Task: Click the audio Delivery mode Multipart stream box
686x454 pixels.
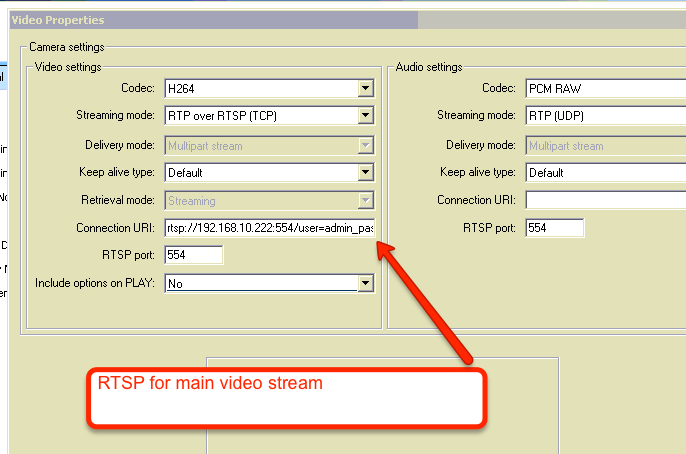Action: tap(604, 145)
